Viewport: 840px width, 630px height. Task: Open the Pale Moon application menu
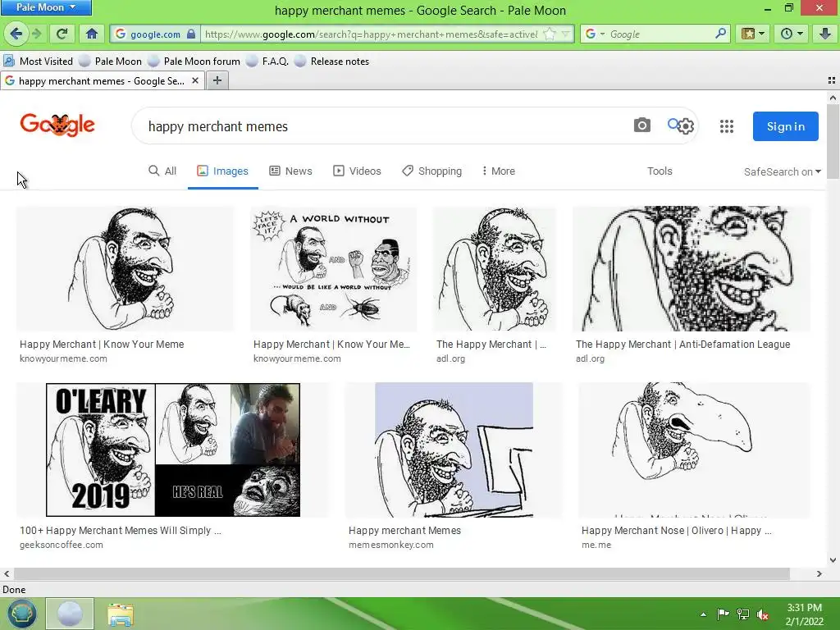(46, 7)
